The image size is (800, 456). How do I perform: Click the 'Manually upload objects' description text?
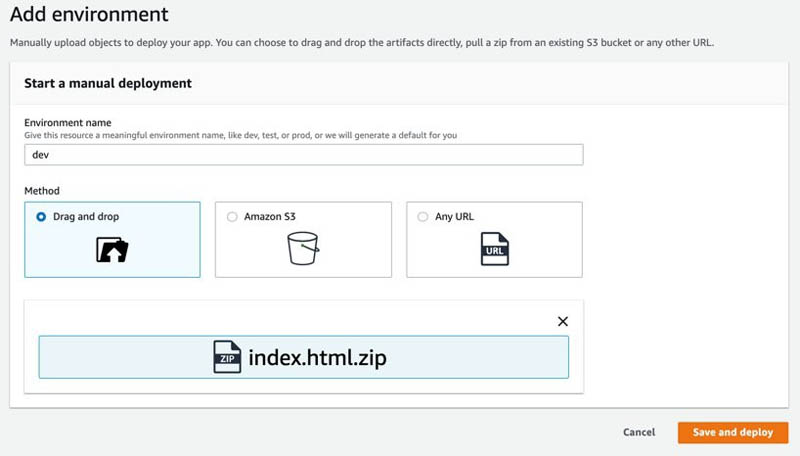tap(362, 43)
